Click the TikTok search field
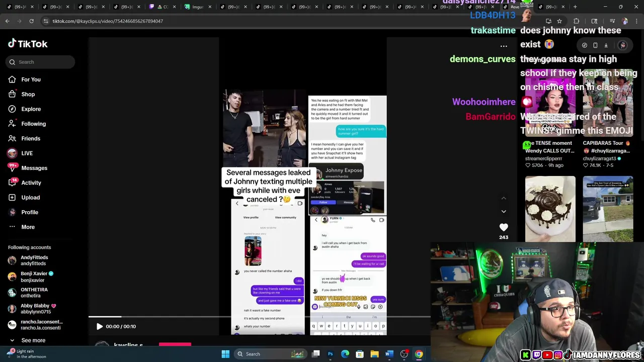644x362 pixels. [41, 62]
